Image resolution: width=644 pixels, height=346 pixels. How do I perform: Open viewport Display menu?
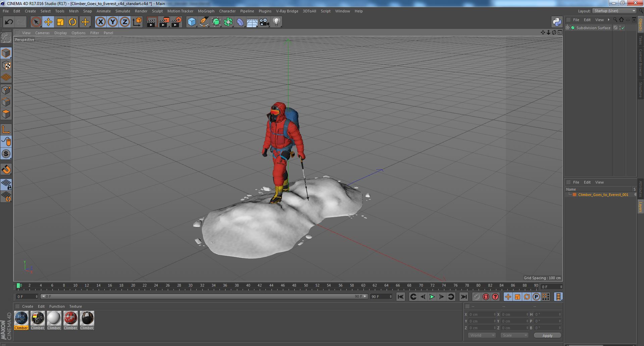click(x=60, y=33)
